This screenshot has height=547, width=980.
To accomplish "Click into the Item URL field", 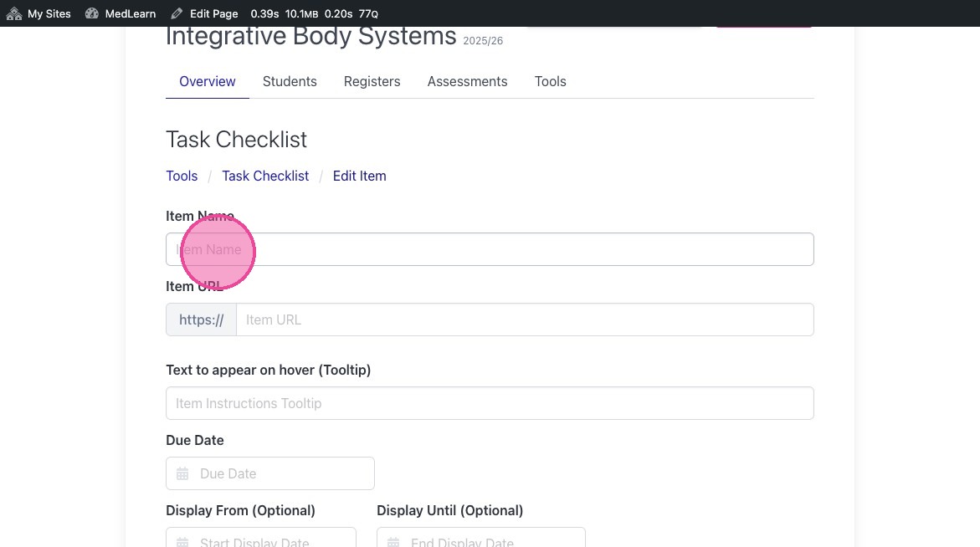I will (x=524, y=320).
